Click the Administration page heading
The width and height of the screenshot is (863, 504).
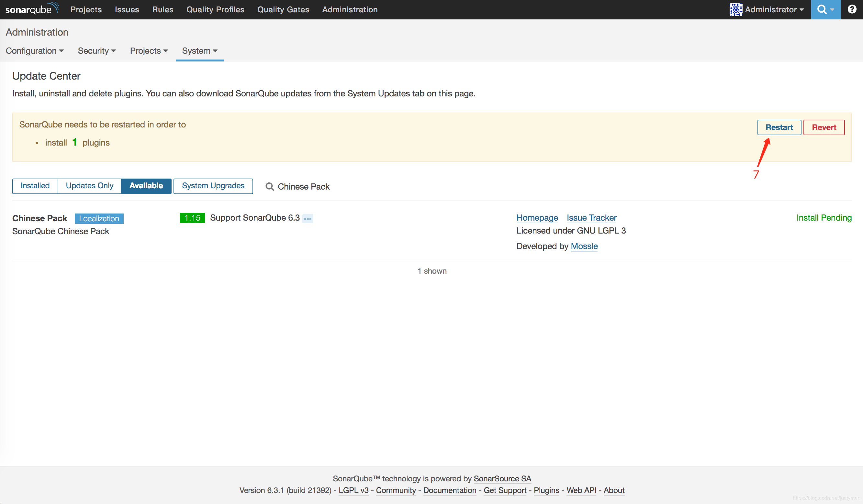37,32
